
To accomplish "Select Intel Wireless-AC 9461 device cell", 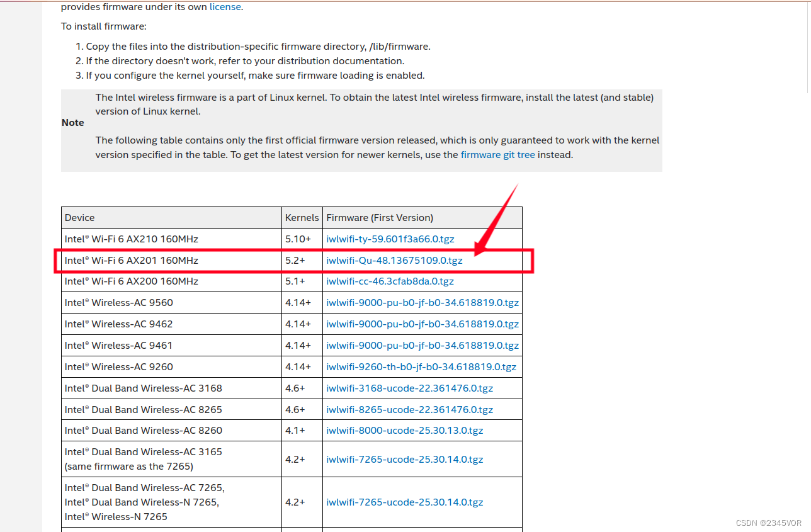I will click(x=171, y=346).
